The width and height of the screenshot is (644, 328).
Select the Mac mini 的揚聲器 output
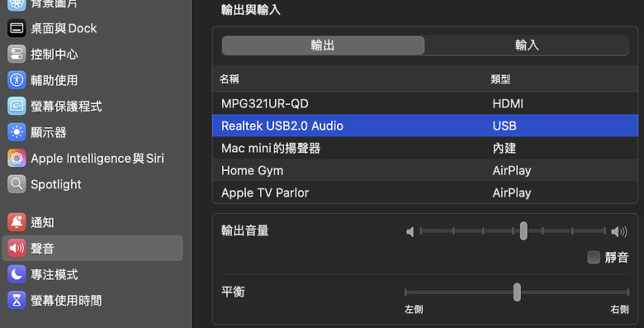(x=424, y=148)
